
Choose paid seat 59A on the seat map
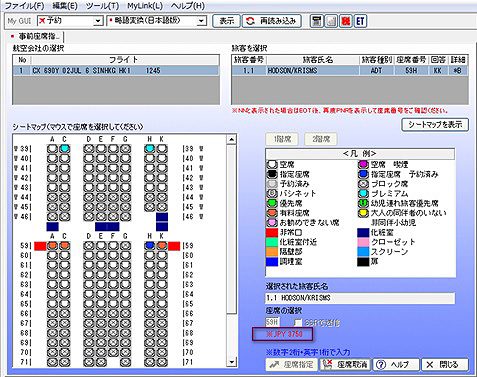pyautogui.click(x=52, y=246)
